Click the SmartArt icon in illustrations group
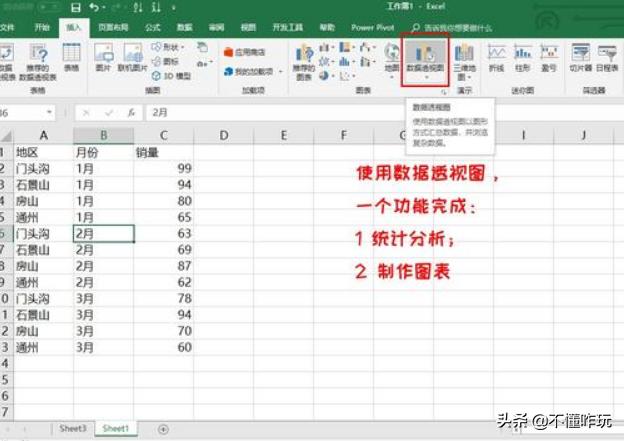 [203, 47]
